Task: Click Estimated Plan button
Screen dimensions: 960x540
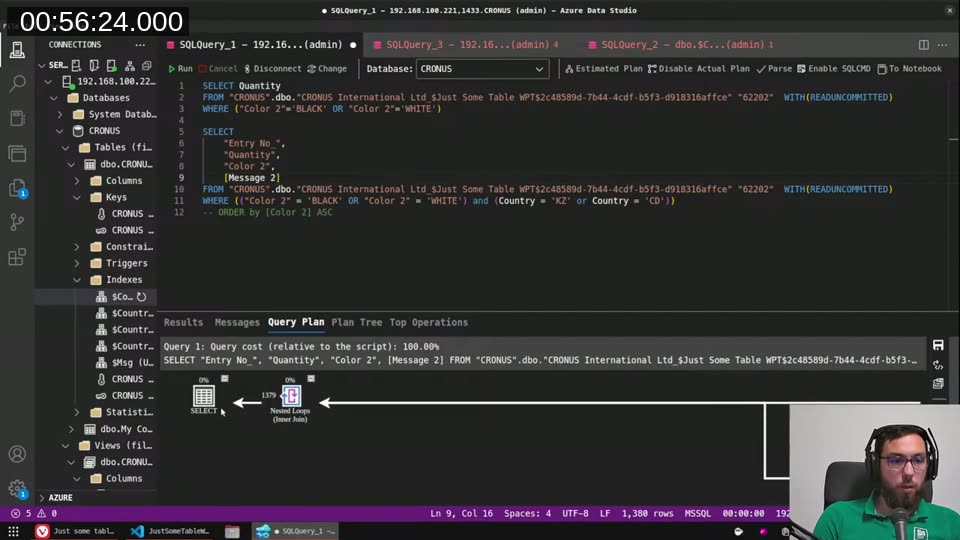Action: tap(604, 69)
